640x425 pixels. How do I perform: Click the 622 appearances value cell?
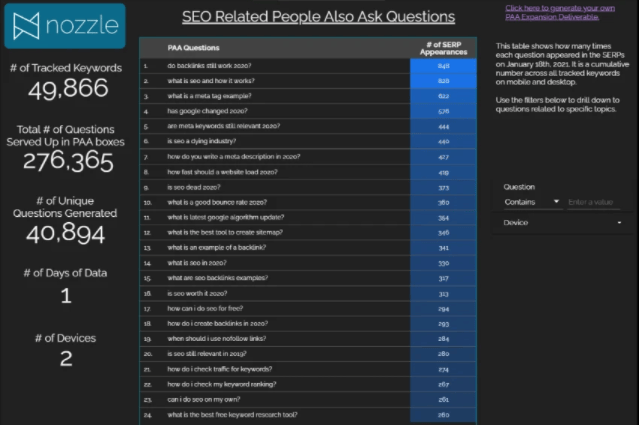pyautogui.click(x=443, y=95)
